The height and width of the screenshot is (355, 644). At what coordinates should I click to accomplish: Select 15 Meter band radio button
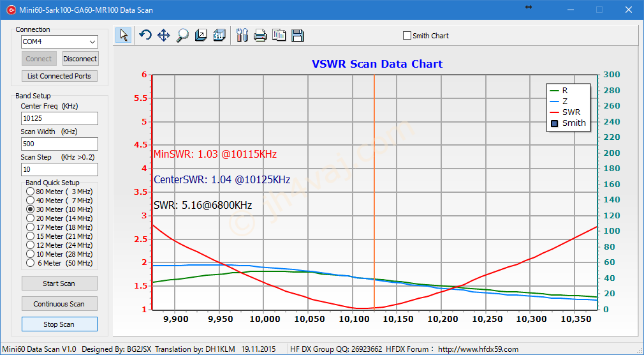click(x=30, y=236)
